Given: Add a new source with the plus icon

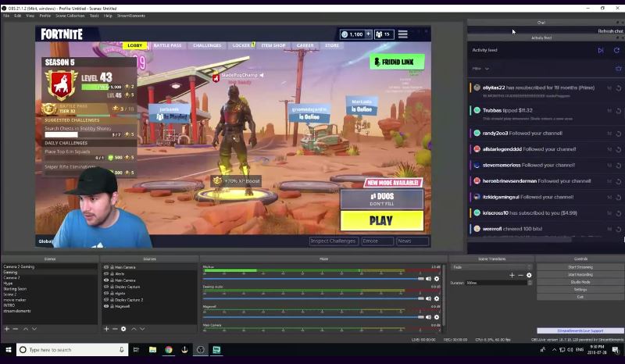Looking at the screenshot, I should coord(106,329).
